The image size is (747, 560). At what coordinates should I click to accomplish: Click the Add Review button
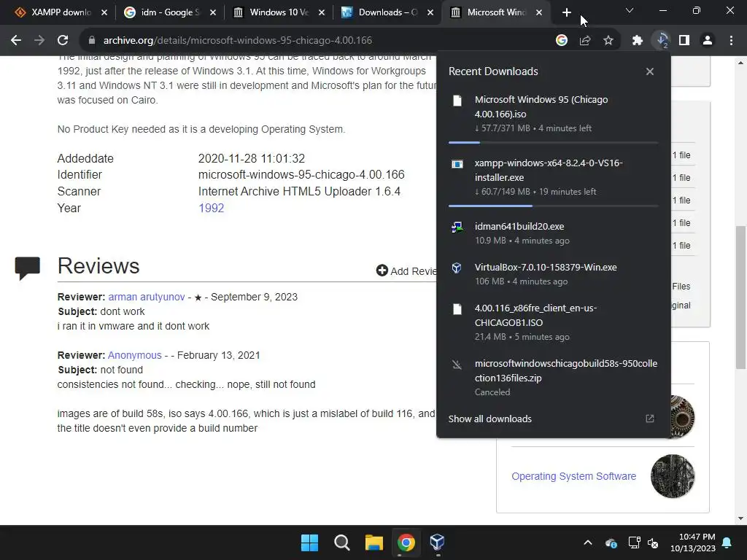[x=406, y=271]
